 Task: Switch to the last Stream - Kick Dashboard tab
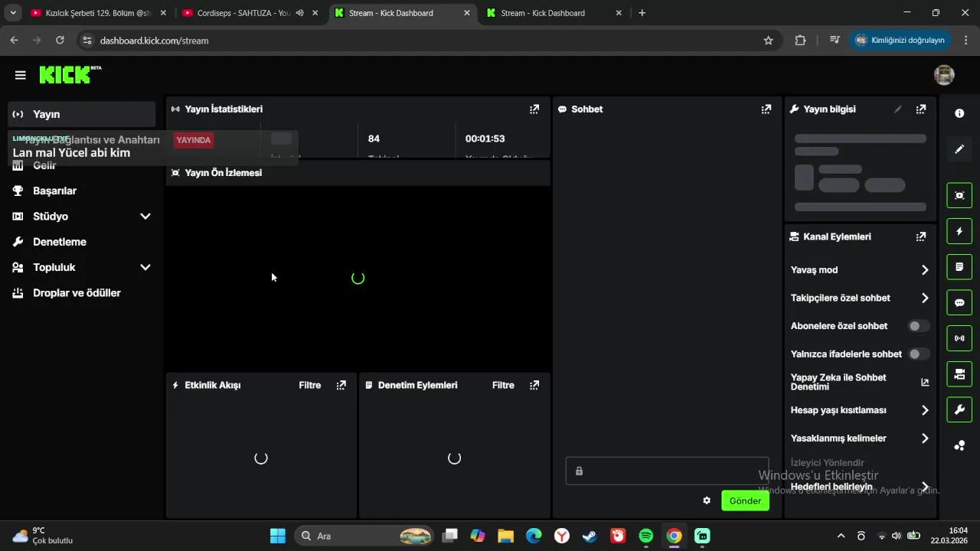555,13
